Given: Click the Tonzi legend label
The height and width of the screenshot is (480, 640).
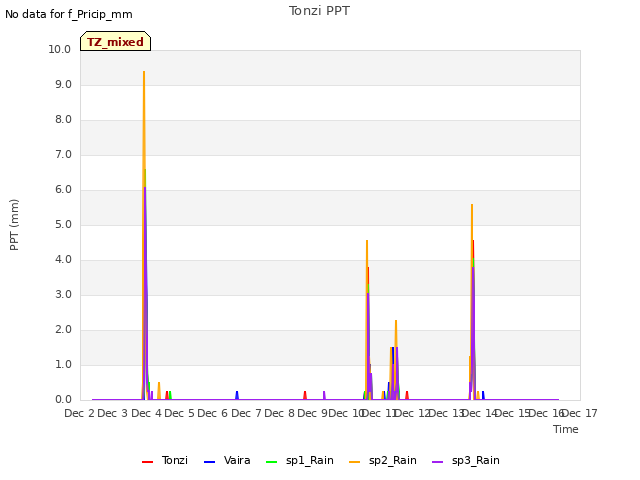Looking at the screenshot, I should 174,460.
